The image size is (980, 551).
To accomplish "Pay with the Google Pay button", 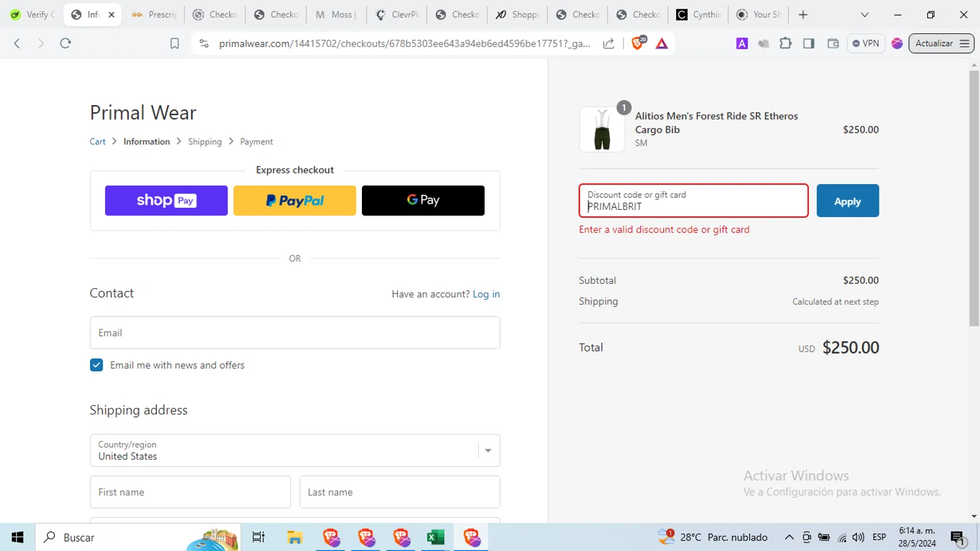I will 423,201.
